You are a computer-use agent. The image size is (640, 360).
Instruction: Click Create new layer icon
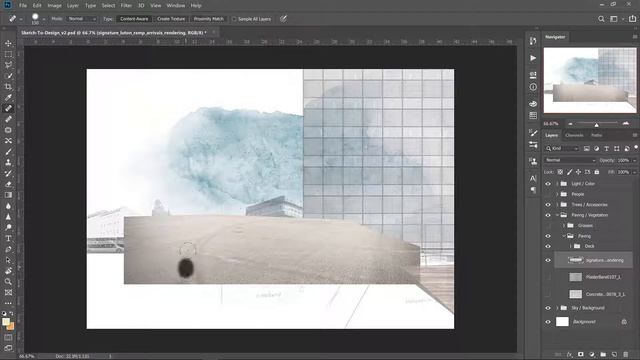pos(615,354)
